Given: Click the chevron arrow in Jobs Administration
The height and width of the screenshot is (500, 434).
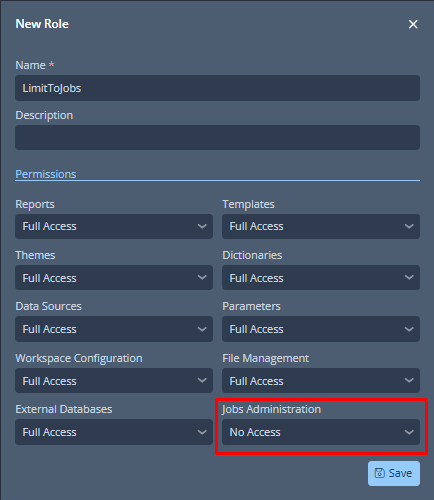Looking at the screenshot, I should coord(409,432).
